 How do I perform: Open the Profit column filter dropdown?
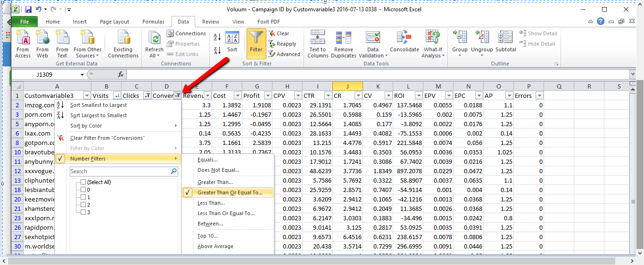268,96
